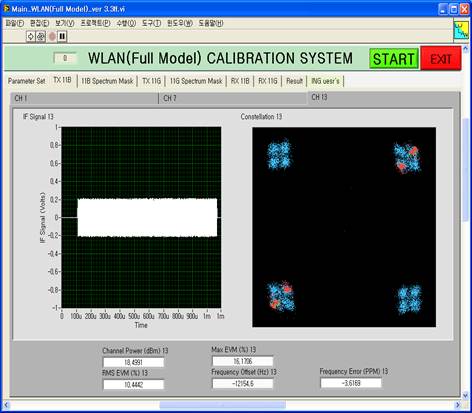Select the CH 13 sub-tab
The height and width of the screenshot is (413, 472).
click(383, 97)
